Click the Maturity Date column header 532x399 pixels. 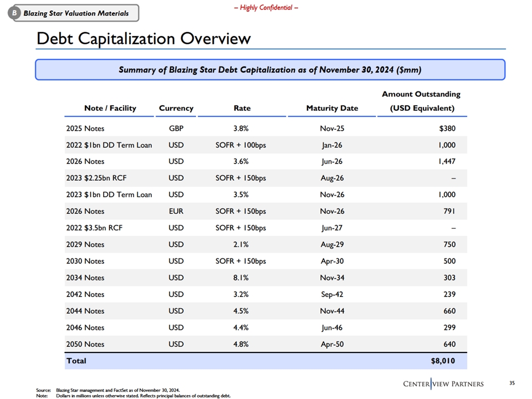click(x=332, y=108)
